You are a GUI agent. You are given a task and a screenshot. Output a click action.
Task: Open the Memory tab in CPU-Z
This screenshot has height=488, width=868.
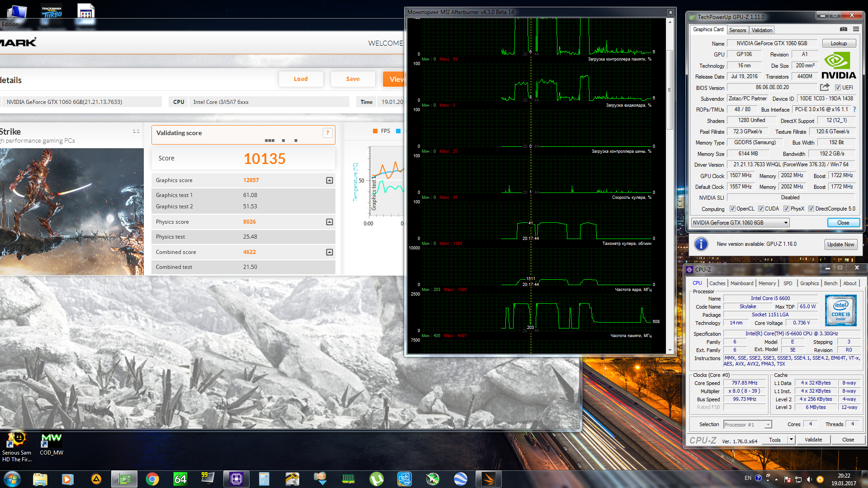(767, 283)
